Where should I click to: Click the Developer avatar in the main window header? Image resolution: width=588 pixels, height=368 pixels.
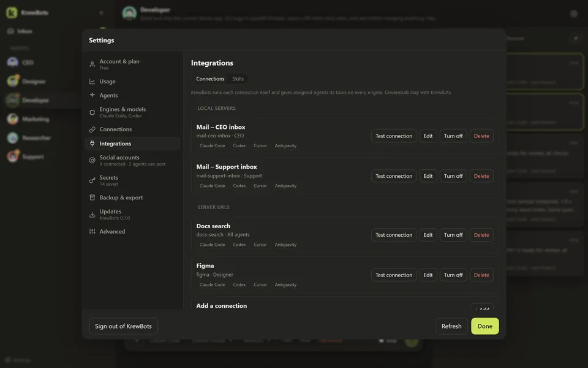coord(129,13)
